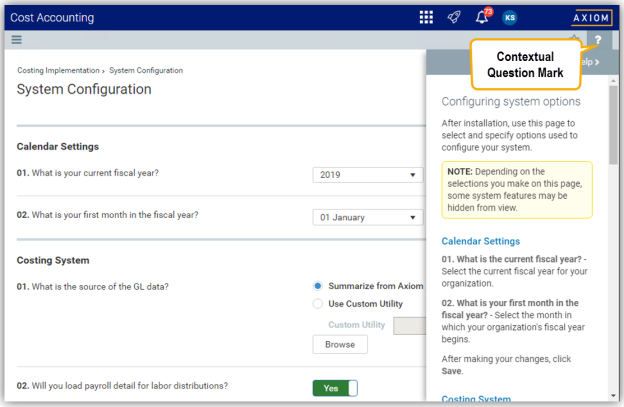
Task: Click the rocket quick launch icon
Action: pyautogui.click(x=453, y=17)
